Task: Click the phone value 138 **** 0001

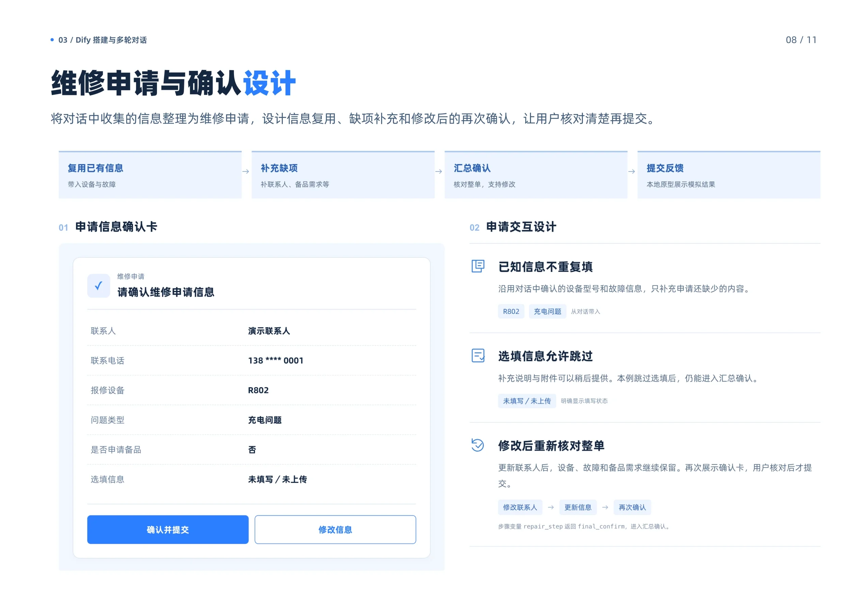Action: [276, 360]
